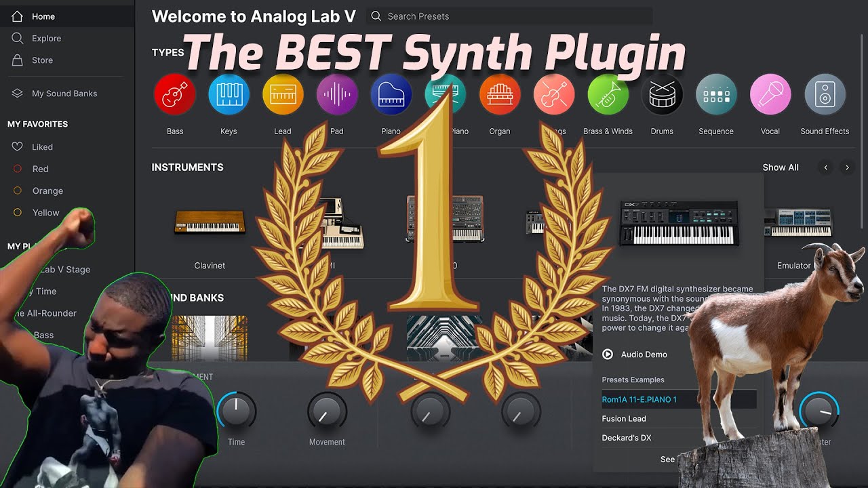Select the Sequence type icon

point(716,94)
